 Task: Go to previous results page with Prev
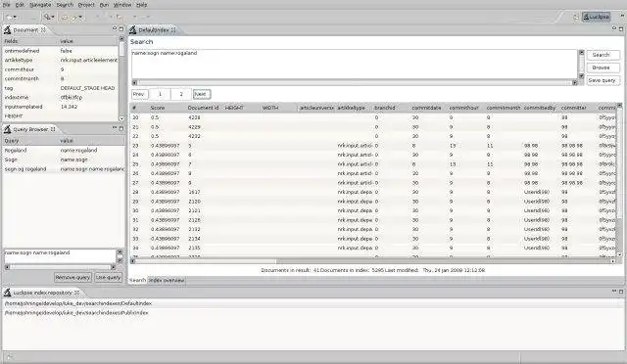[x=140, y=94]
